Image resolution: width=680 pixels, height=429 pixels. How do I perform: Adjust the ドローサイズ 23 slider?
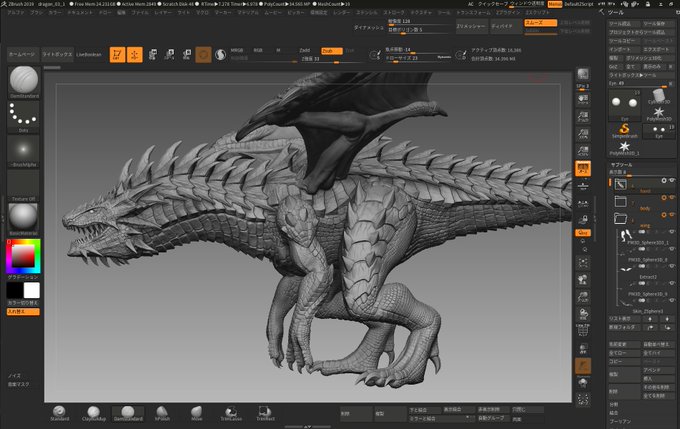pyautogui.click(x=418, y=59)
